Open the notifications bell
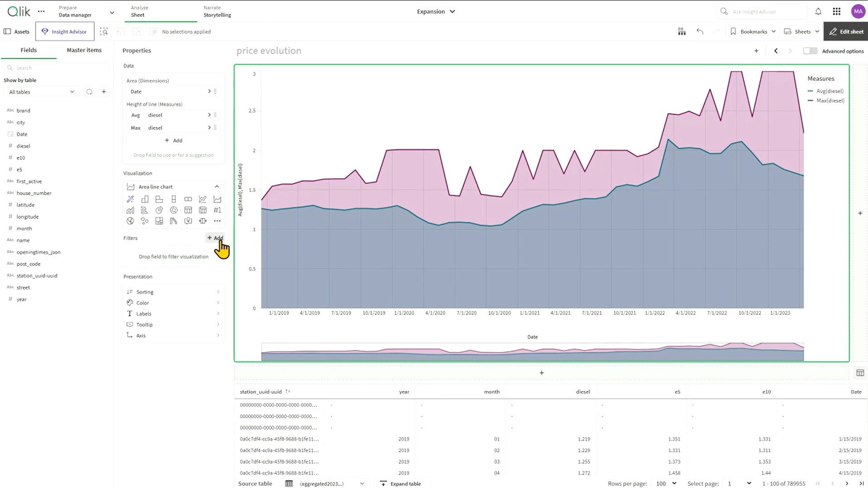 [818, 11]
